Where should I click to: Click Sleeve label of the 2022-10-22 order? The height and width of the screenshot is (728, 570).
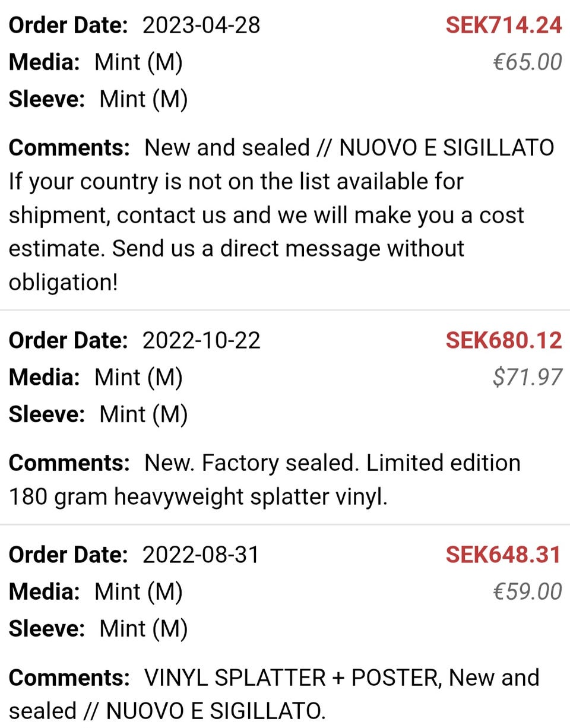click(x=47, y=414)
